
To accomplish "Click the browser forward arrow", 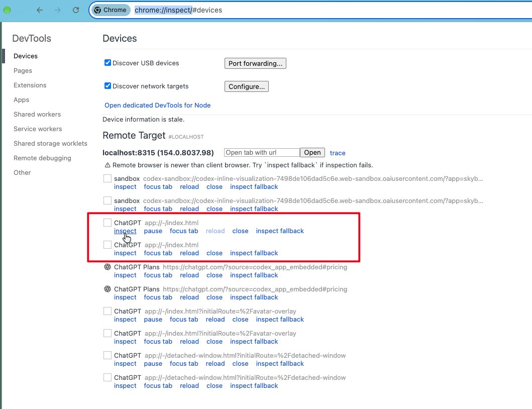I will (x=58, y=10).
